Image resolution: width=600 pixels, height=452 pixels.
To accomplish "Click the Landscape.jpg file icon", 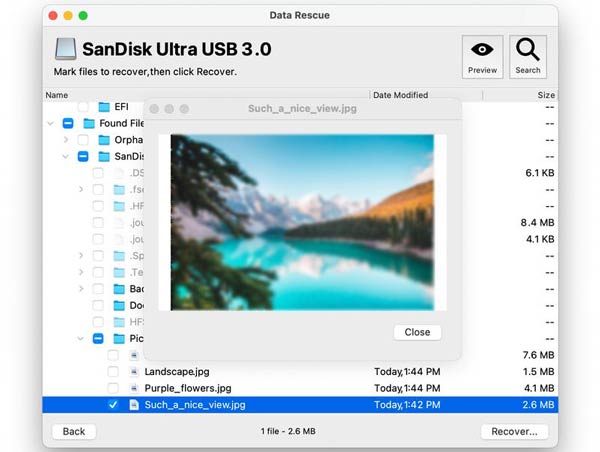I will [134, 372].
